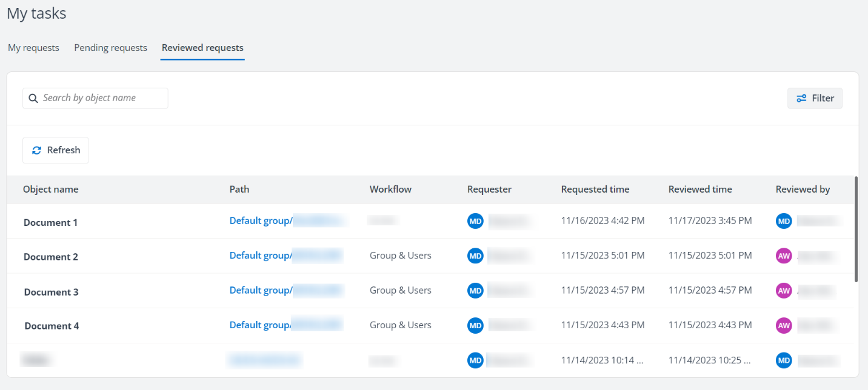Click the MD requester avatar for Document 1
Screen dimensions: 868x390
click(x=475, y=220)
